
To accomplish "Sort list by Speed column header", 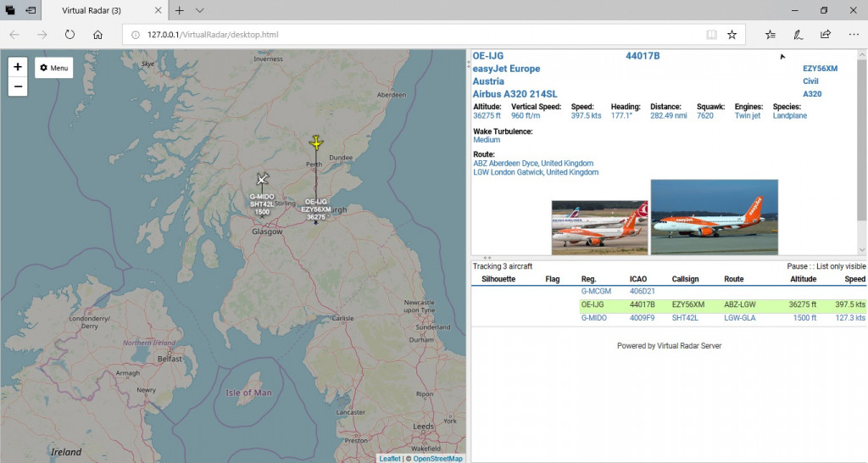I will (854, 279).
